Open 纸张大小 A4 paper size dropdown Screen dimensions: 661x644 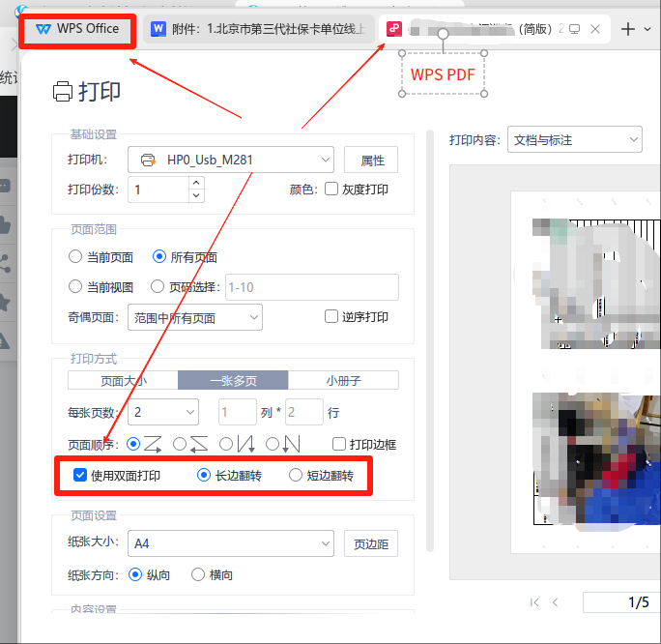pyautogui.click(x=231, y=543)
